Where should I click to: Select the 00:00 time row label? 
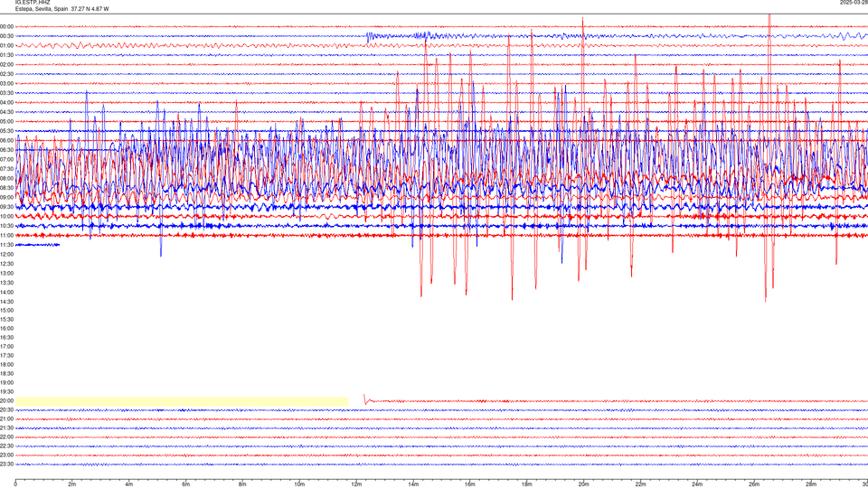pyautogui.click(x=6, y=26)
